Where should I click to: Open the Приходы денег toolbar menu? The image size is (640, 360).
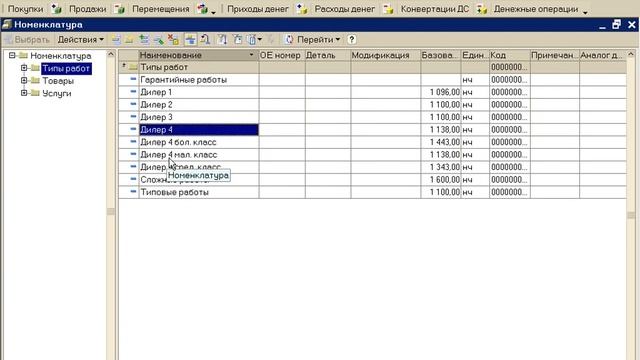pos(258,9)
